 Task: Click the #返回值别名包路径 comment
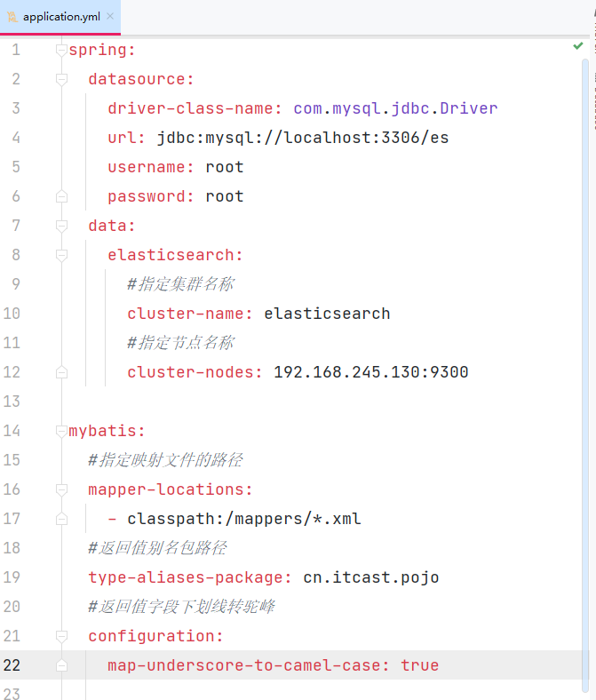[x=157, y=548]
